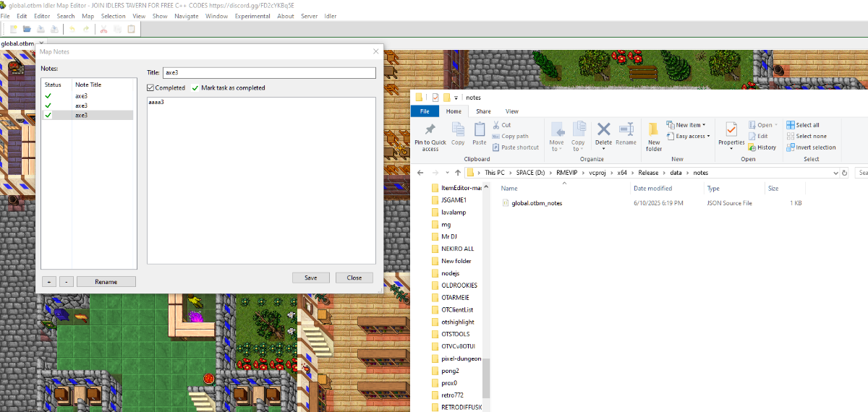
Task: Expand the Delete button dropdown arrow
Action: pos(603,150)
